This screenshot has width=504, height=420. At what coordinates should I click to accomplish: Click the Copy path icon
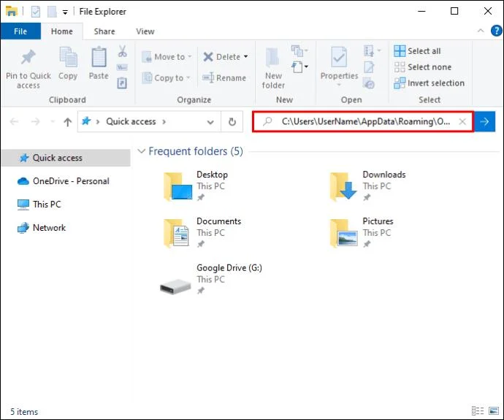pos(122,67)
